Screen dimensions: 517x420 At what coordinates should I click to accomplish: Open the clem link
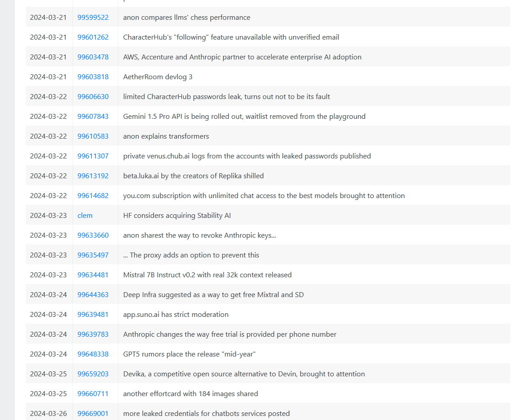85,216
